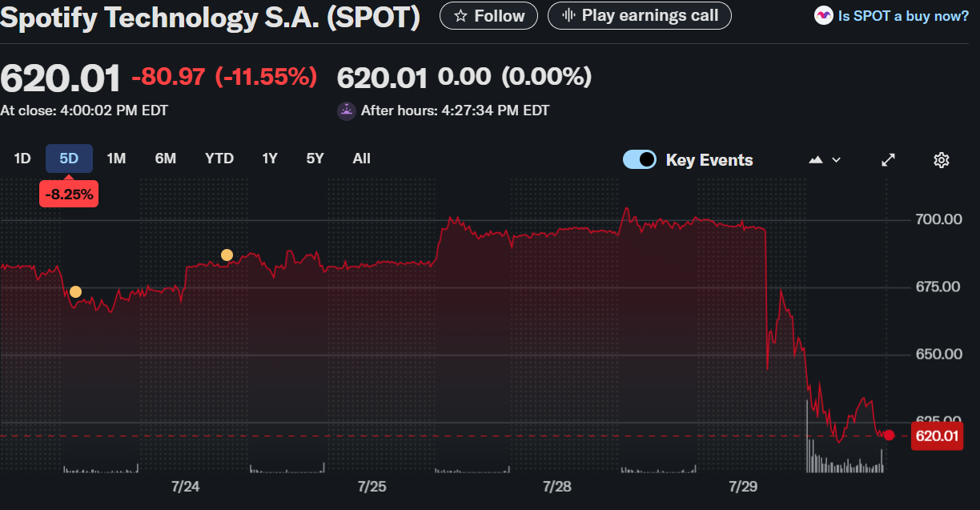Image resolution: width=980 pixels, height=510 pixels.
Task: Click the 'At close: 4:00:02 PM EDT' text
Action: [84, 110]
